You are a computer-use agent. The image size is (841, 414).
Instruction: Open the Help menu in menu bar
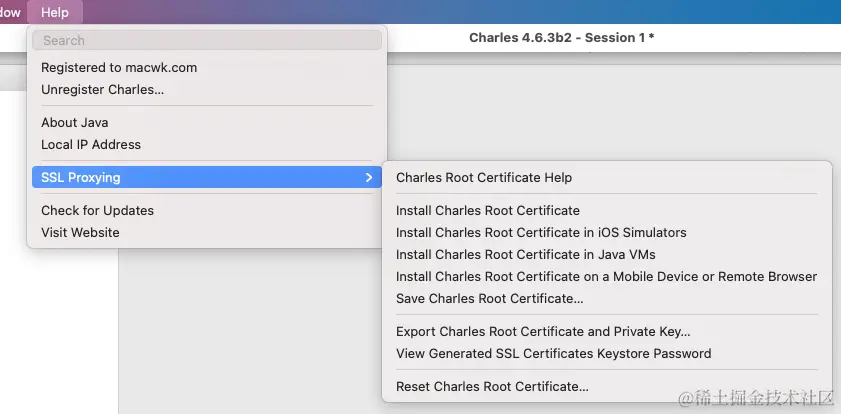click(55, 12)
